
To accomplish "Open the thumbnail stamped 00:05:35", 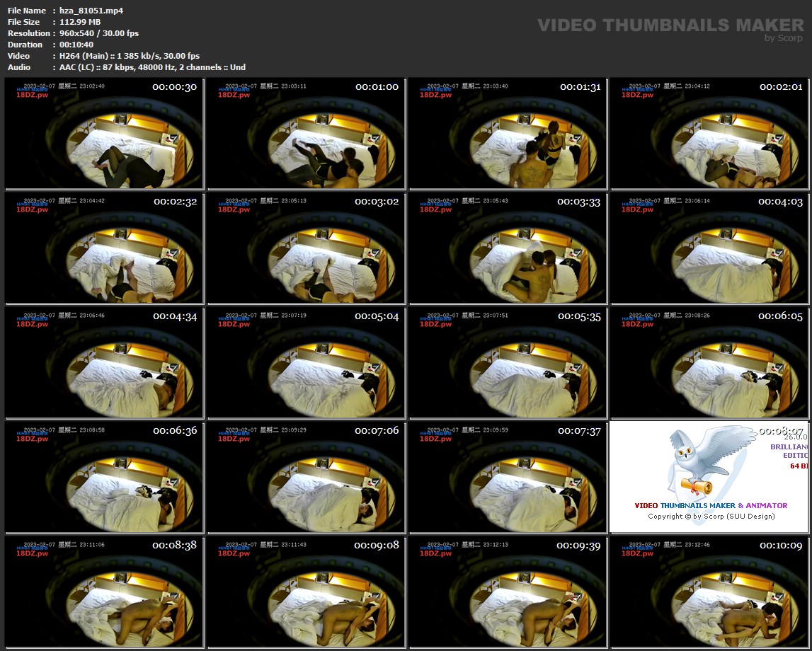I will (x=508, y=362).
